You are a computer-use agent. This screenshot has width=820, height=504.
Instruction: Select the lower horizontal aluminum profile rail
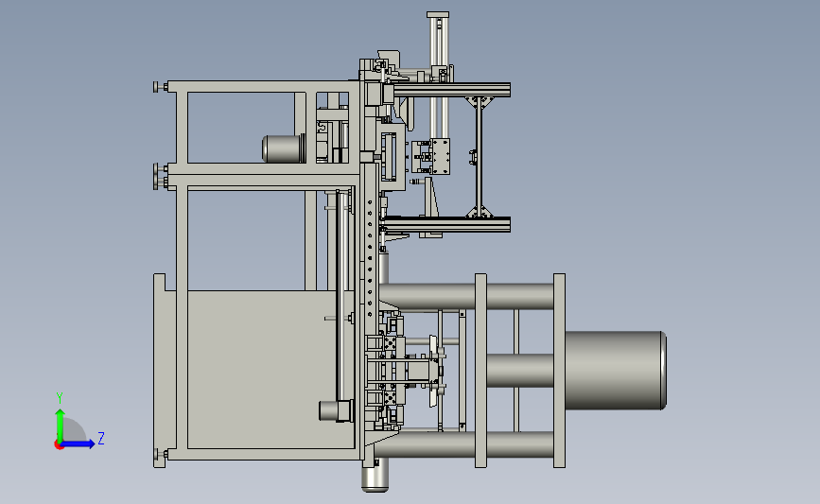(x=447, y=225)
